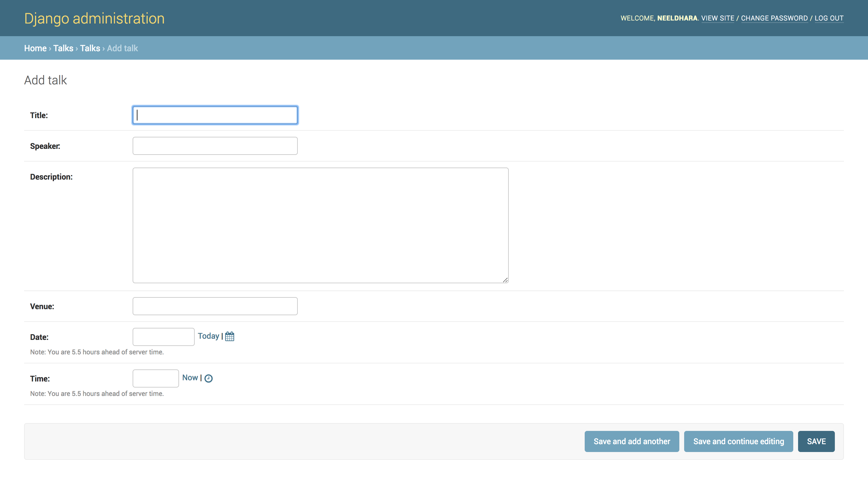
Task: Click the server time note under Time
Action: 97,394
